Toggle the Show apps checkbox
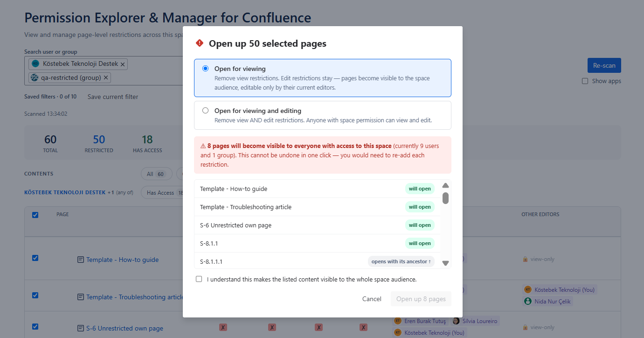 coord(585,81)
